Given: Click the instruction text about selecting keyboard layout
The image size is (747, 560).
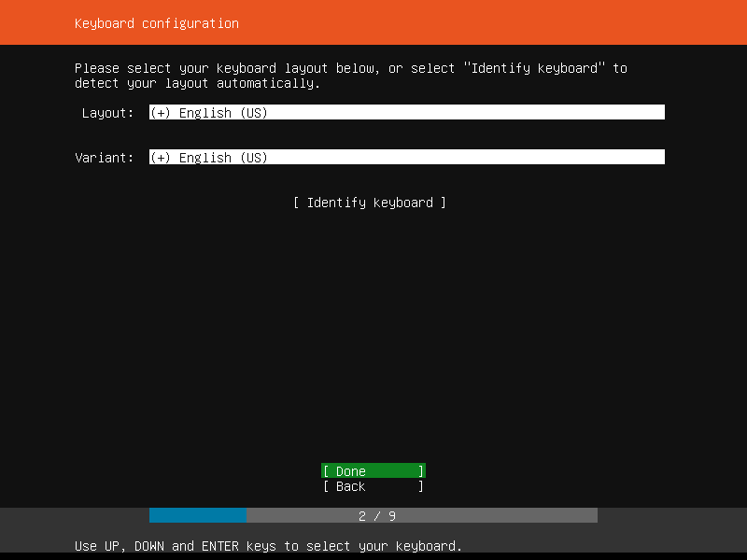Looking at the screenshot, I should pyautogui.click(x=351, y=76).
